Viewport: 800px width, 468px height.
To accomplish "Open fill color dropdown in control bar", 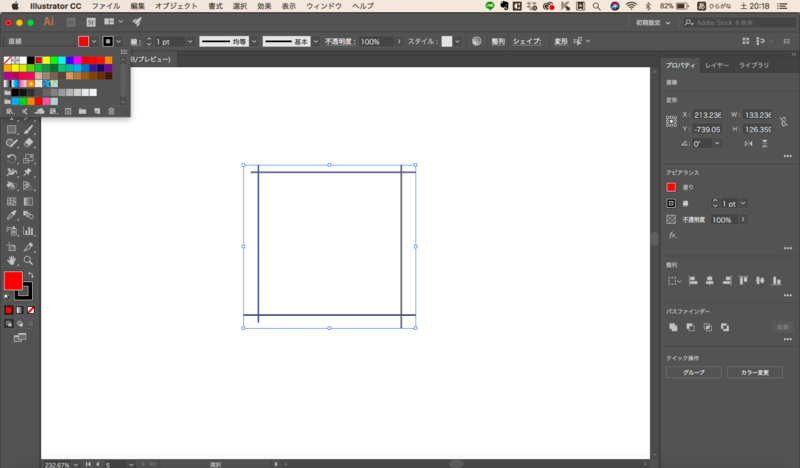I will point(94,41).
